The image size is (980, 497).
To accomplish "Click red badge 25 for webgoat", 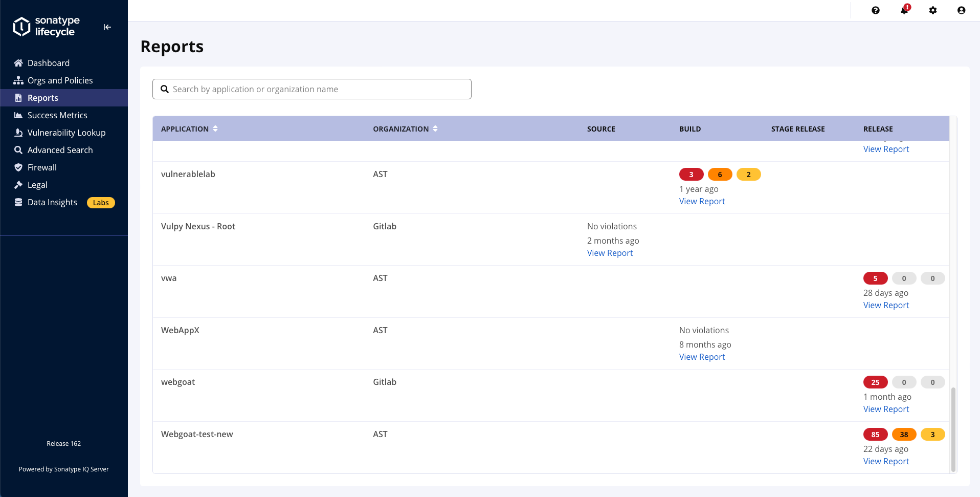I will point(875,382).
